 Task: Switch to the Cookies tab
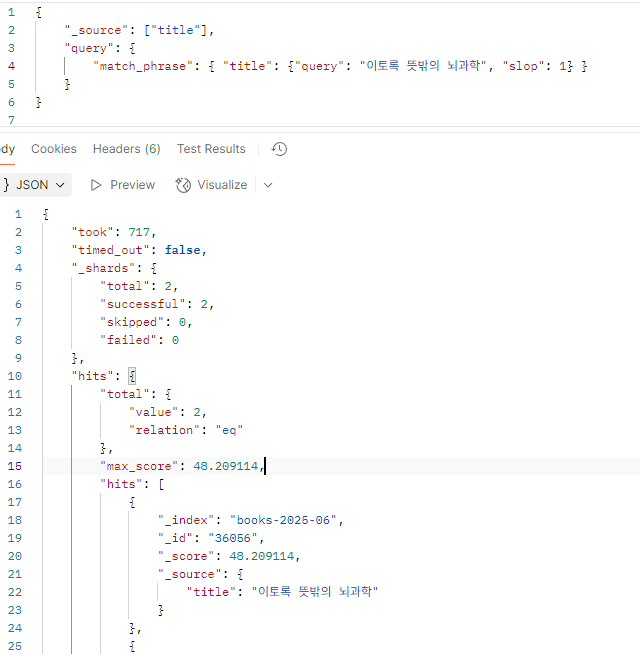click(x=54, y=149)
